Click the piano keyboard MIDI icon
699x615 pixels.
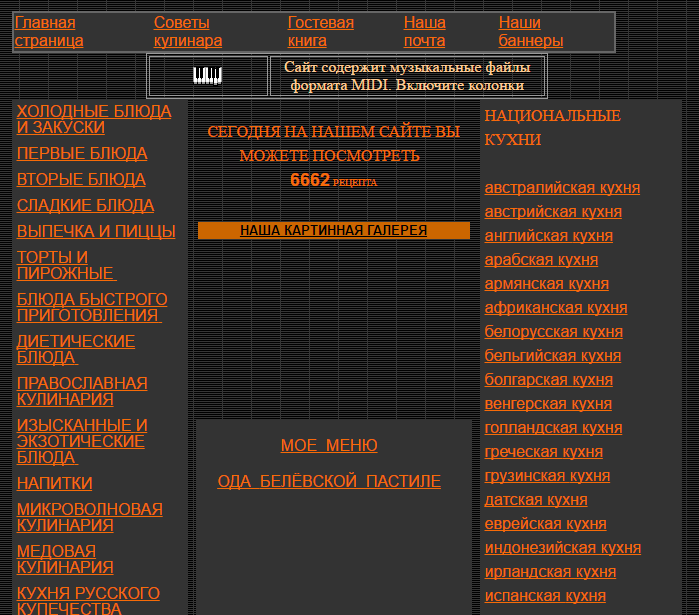point(207,76)
